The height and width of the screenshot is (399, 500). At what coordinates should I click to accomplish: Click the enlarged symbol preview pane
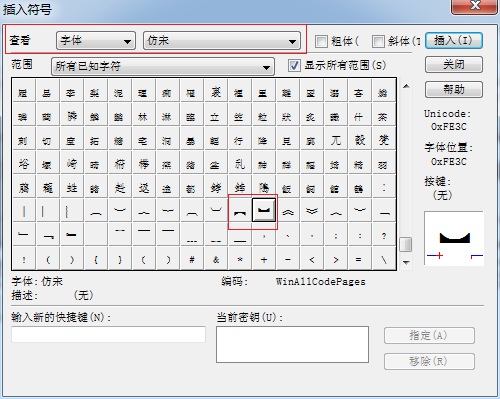click(x=454, y=238)
